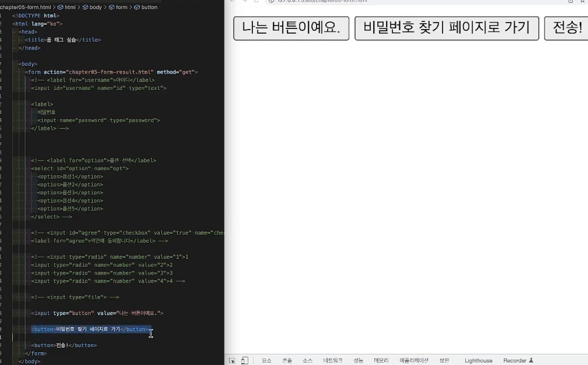Open the 소스 DevTools tab
This screenshot has width=588, height=365.
click(x=308, y=361)
